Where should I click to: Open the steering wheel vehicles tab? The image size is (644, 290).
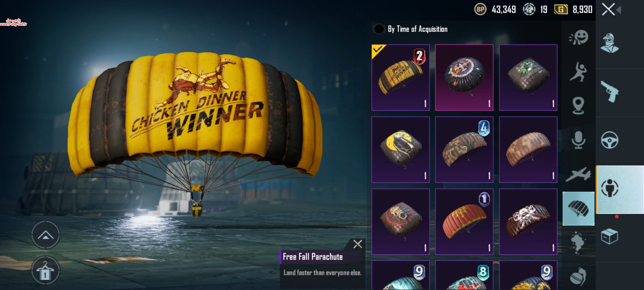[609, 140]
